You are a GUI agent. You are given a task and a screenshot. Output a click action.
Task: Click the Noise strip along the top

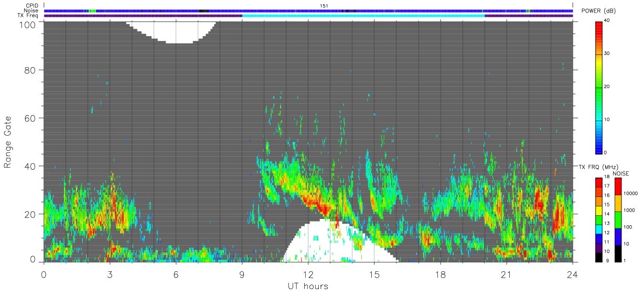click(308, 10)
